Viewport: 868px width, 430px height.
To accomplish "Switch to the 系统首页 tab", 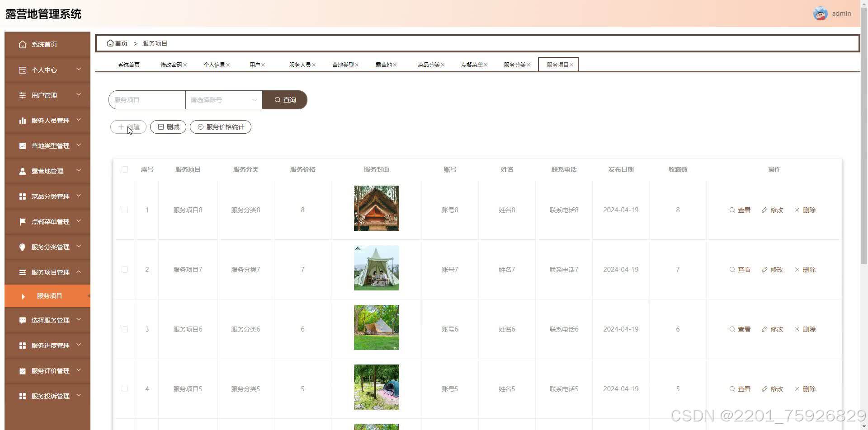I will pyautogui.click(x=129, y=65).
